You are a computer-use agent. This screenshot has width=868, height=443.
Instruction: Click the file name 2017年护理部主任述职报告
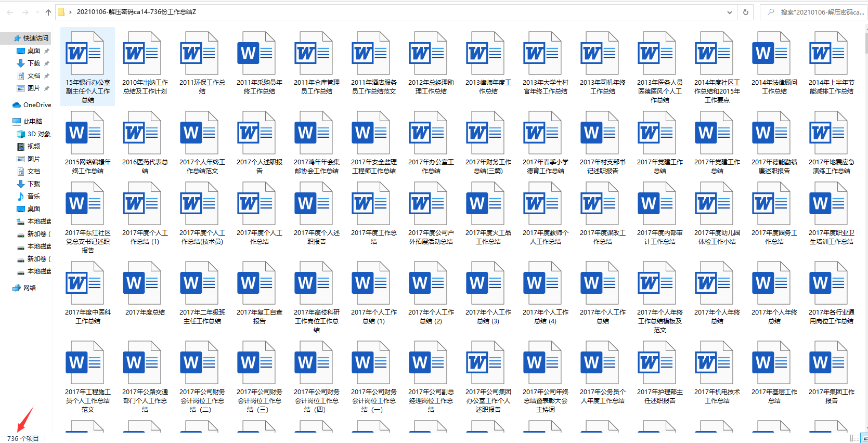coord(660,396)
